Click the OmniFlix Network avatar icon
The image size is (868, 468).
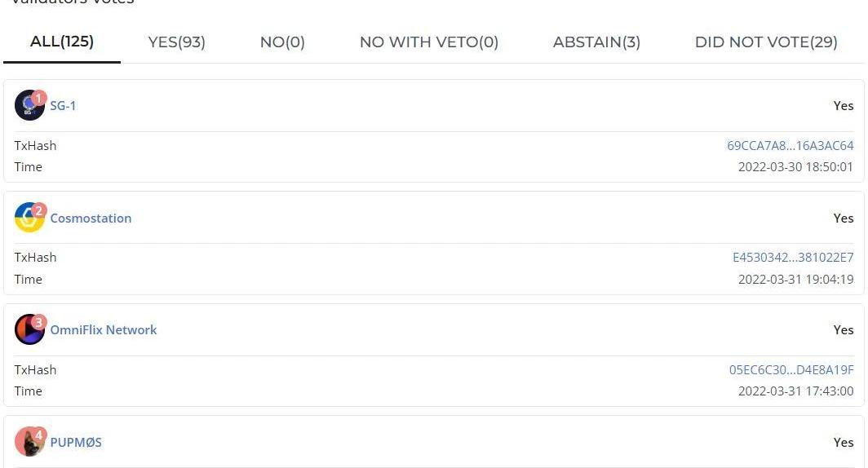29,330
